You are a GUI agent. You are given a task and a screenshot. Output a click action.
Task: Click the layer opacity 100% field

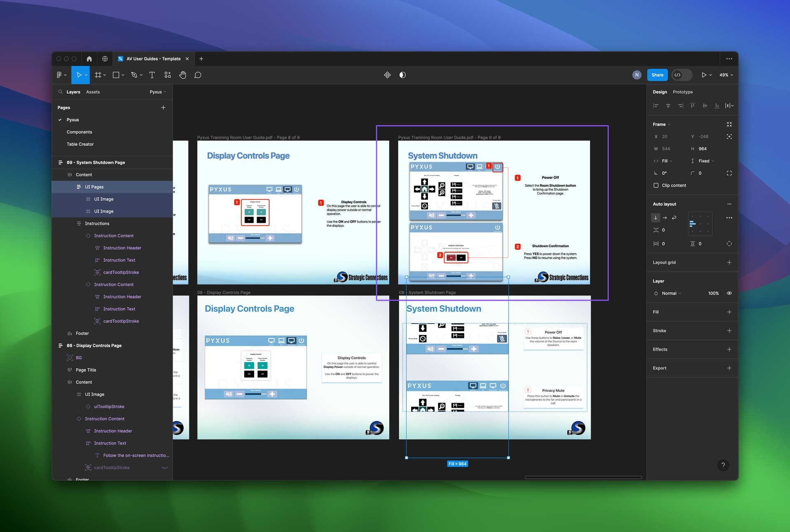point(713,293)
